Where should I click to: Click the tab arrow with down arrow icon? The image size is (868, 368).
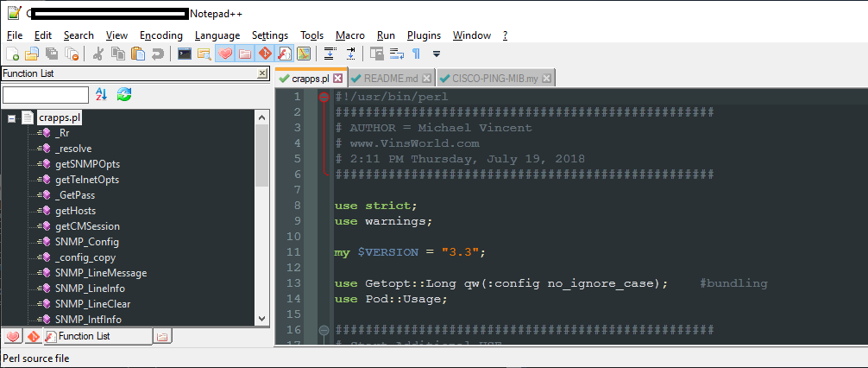(x=350, y=54)
